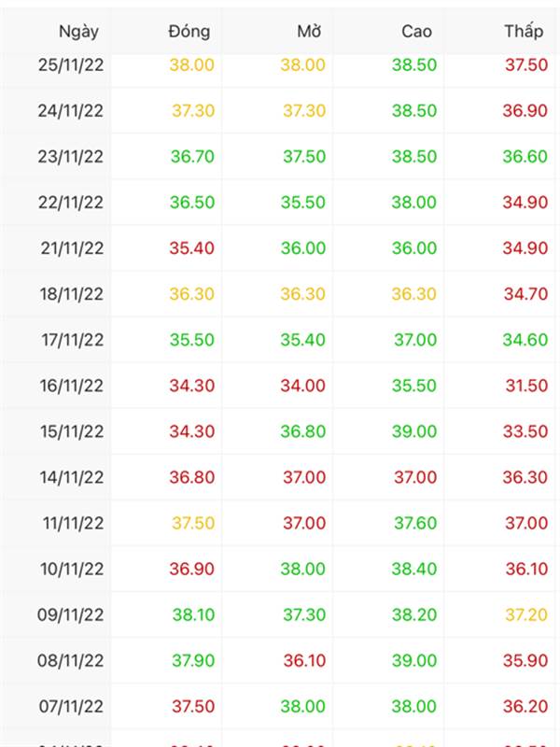Click the 21/11/22 closing value 35.40

pyautogui.click(x=192, y=247)
